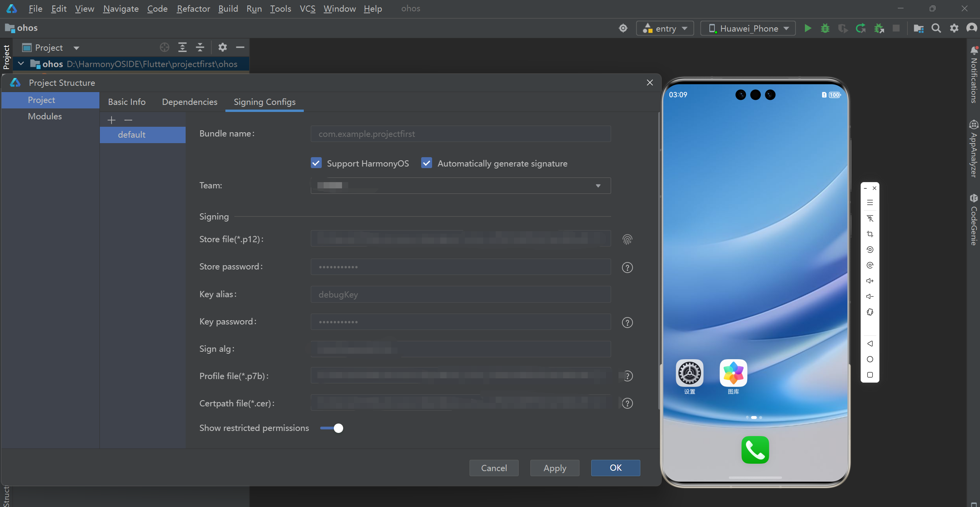Toggle Automatically generate signature checkbox
This screenshot has height=507, width=980.
coord(427,163)
